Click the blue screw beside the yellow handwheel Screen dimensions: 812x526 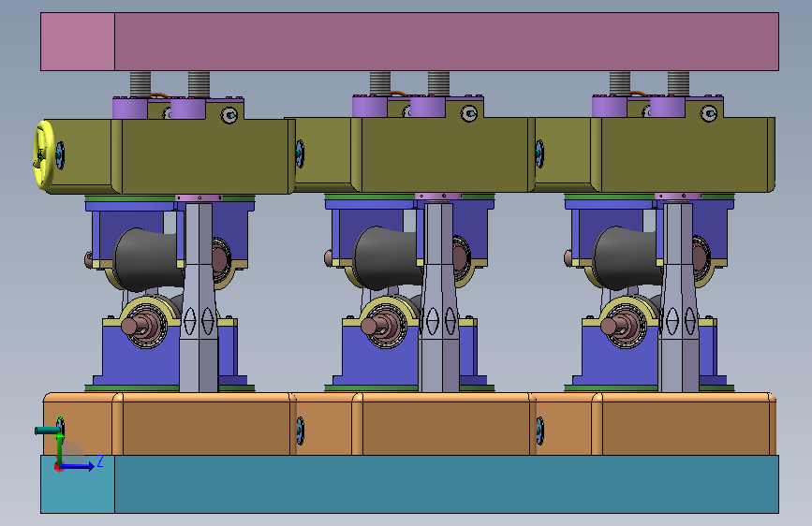[60, 155]
